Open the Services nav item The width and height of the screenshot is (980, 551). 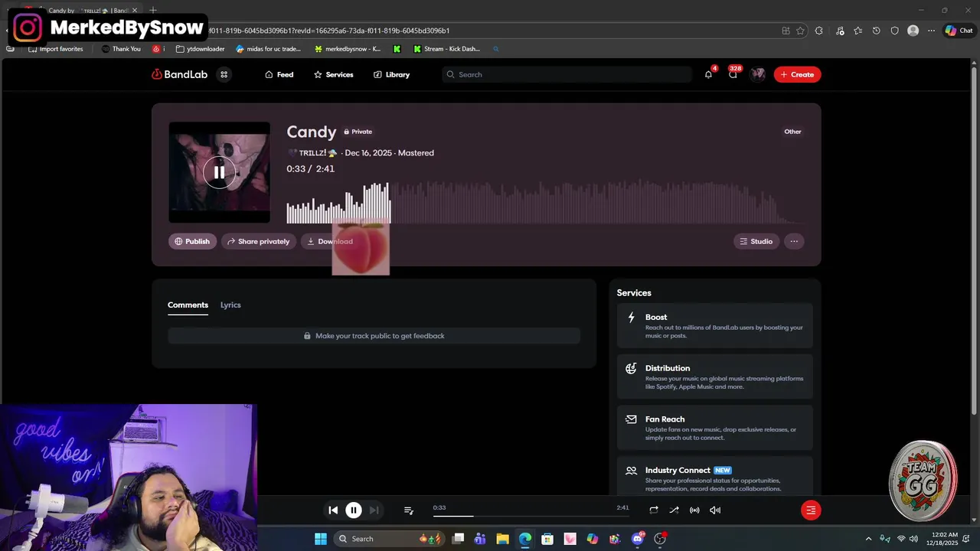[334, 74]
